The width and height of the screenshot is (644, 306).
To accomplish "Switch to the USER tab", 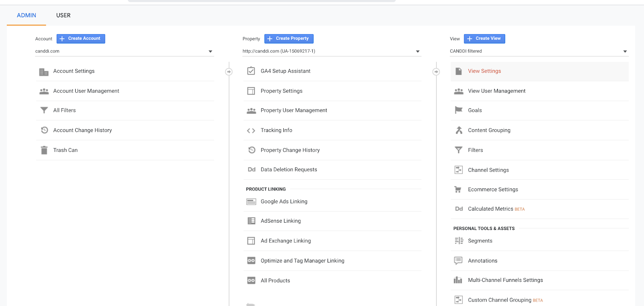I will coord(63,15).
